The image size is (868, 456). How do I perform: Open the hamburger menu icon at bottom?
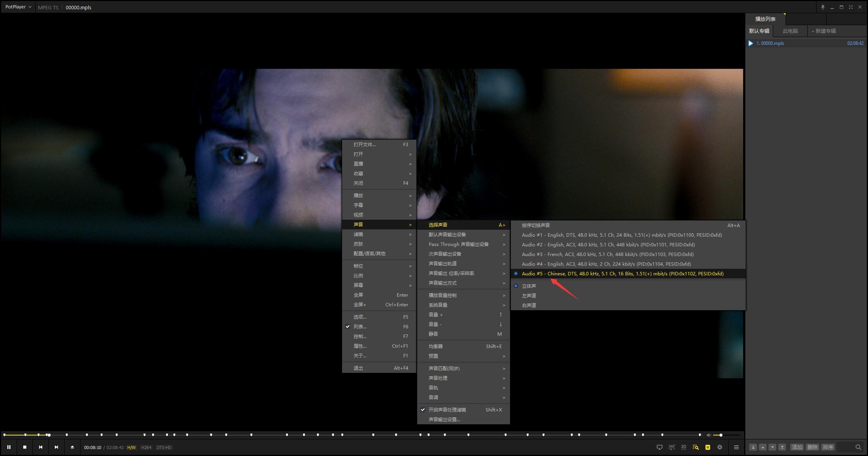coord(736,447)
